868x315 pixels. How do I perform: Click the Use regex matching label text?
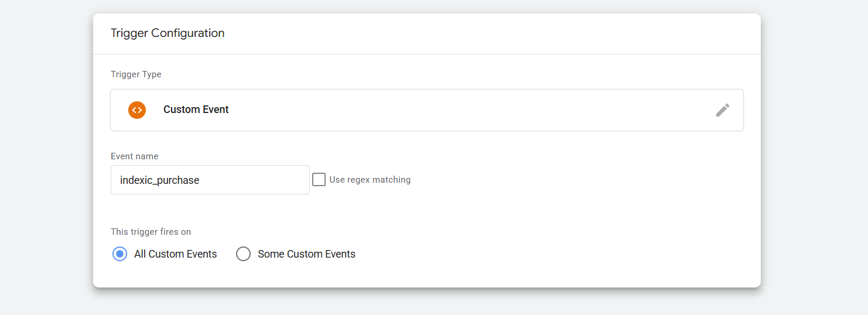click(370, 180)
